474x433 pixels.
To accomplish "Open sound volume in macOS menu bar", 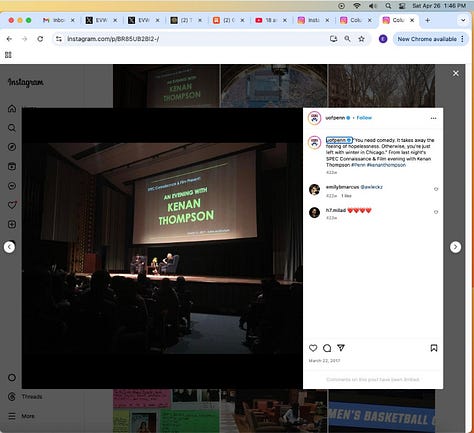I will (373, 6).
